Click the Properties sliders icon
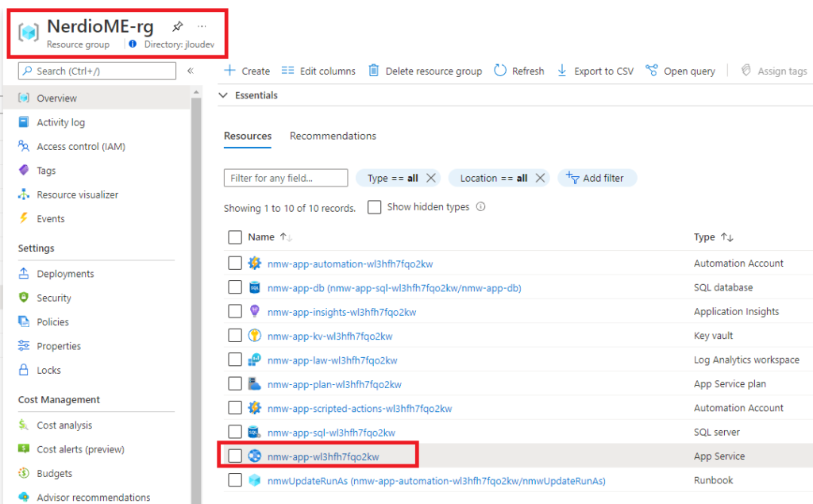813x504 pixels. pos(24,345)
